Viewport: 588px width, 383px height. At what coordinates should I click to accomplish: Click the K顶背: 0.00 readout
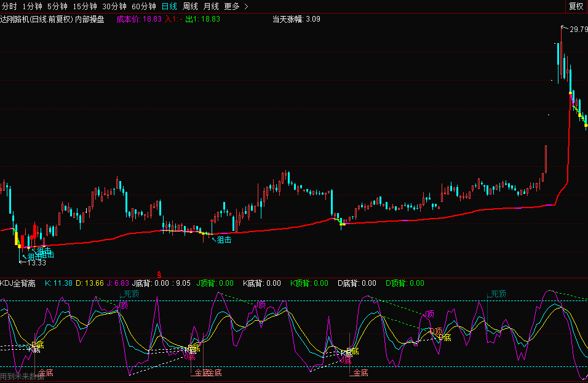309,283
